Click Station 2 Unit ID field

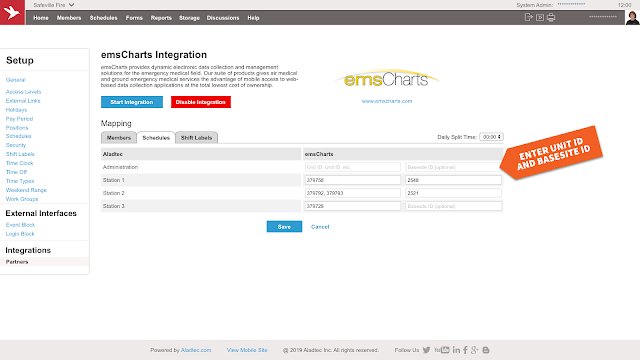coord(353,193)
